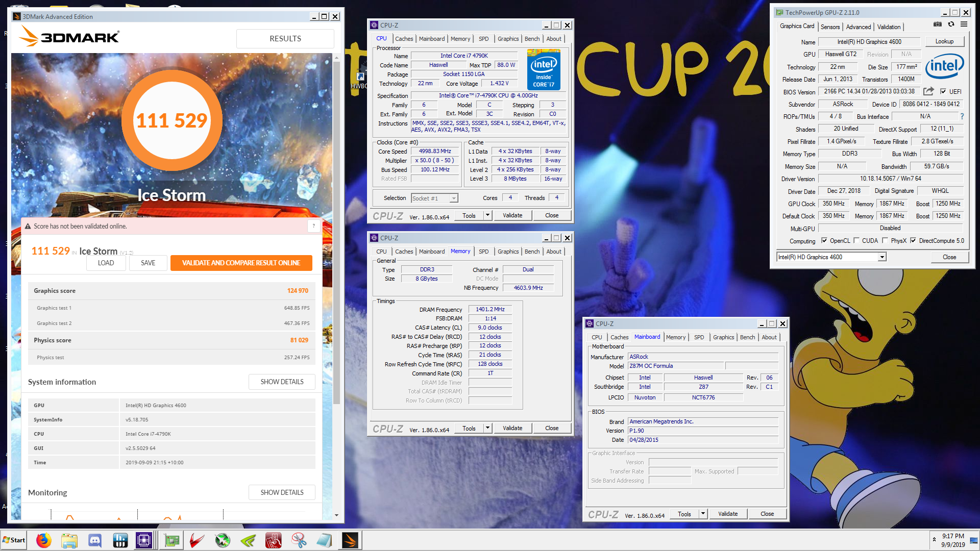Toggle the CUDA checkbox
980x551 pixels.
(856, 241)
